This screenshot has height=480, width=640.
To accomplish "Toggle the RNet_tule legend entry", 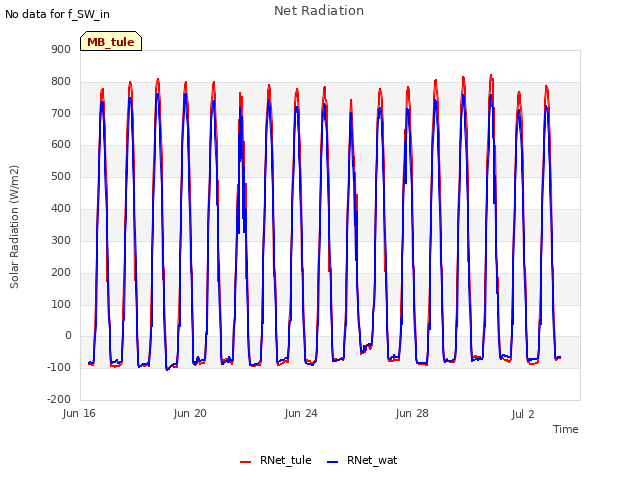I will pyautogui.click(x=276, y=460).
